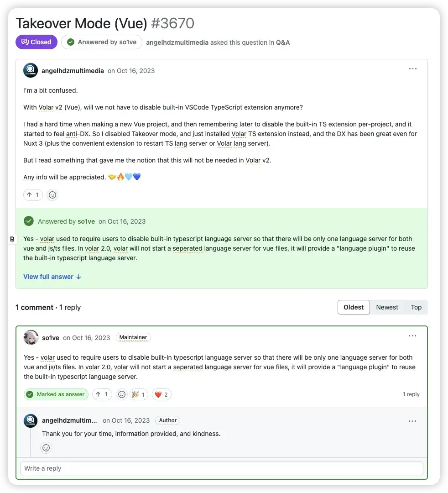Image resolution: width=448 pixels, height=493 pixels.
Task: Click the Closed discussion status badge
Action: [x=36, y=42]
